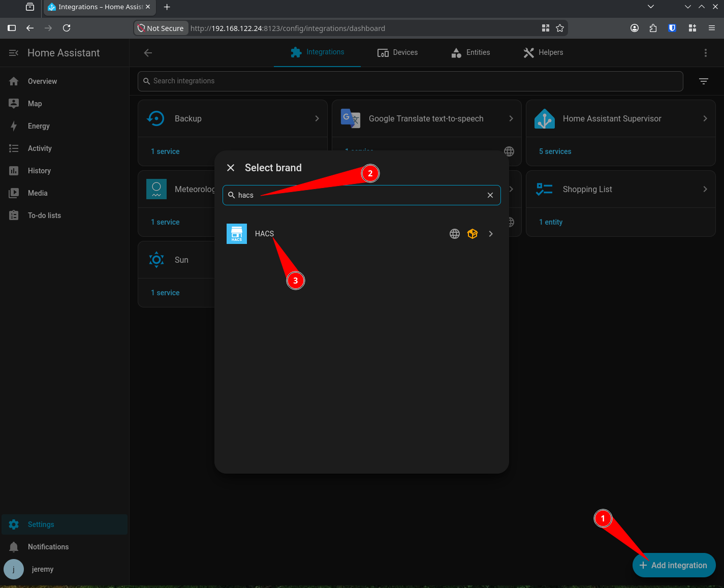Viewport: 724px width, 588px height.
Task: Open the jeremy user profile
Action: [x=64, y=569]
